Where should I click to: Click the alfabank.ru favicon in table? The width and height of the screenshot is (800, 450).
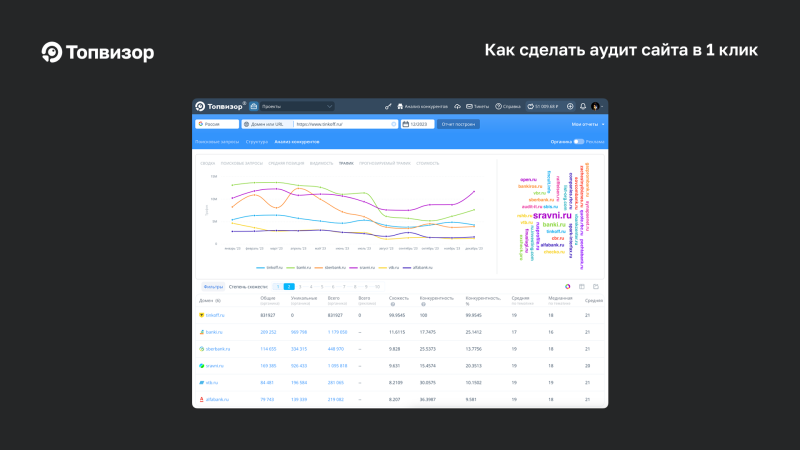pyautogui.click(x=202, y=399)
